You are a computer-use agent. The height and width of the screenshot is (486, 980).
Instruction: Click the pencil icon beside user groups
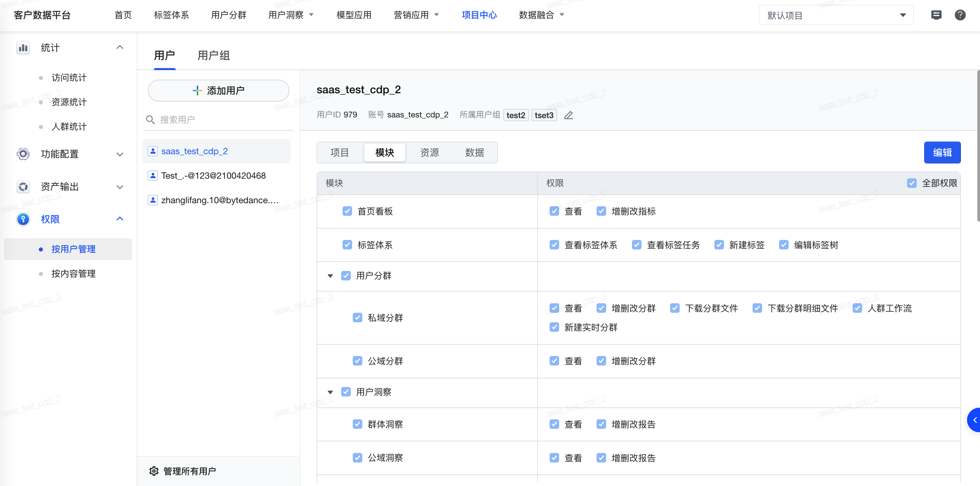(x=568, y=115)
